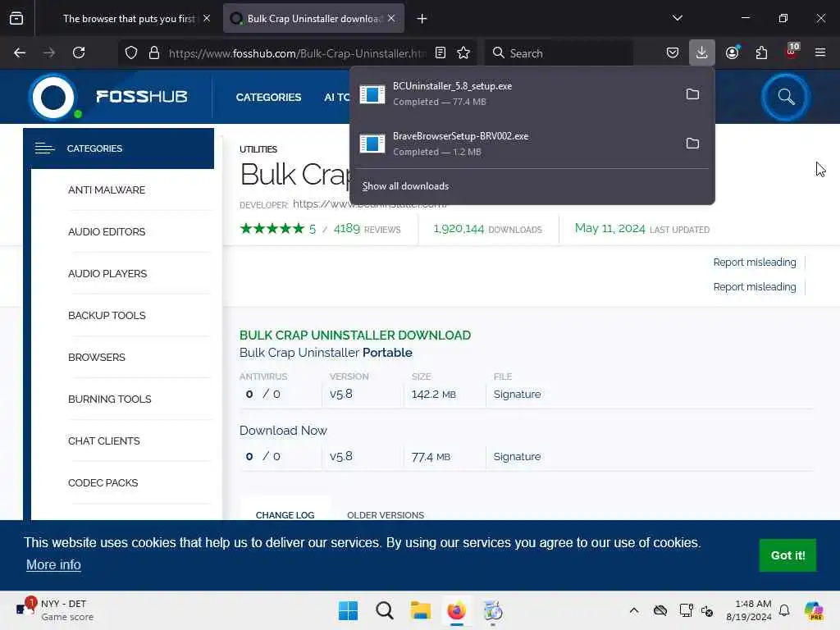Select Bulk Crap Uninstaller download tab
840x630 pixels.
tap(313, 19)
